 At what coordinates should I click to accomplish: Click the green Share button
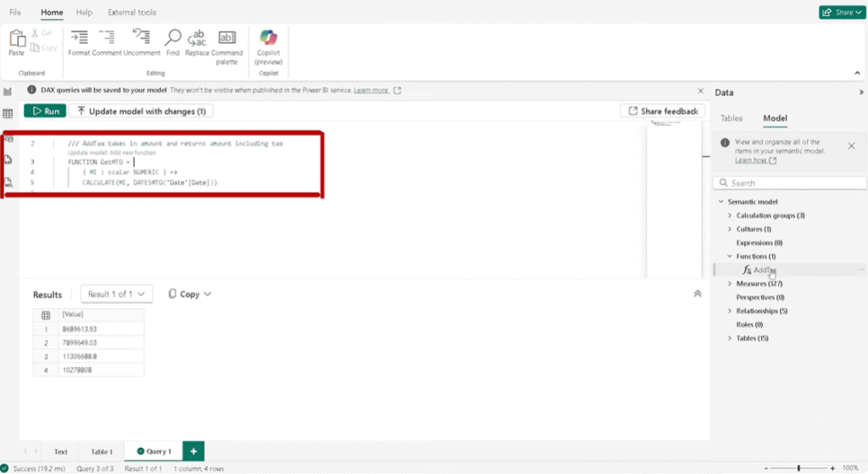click(842, 12)
